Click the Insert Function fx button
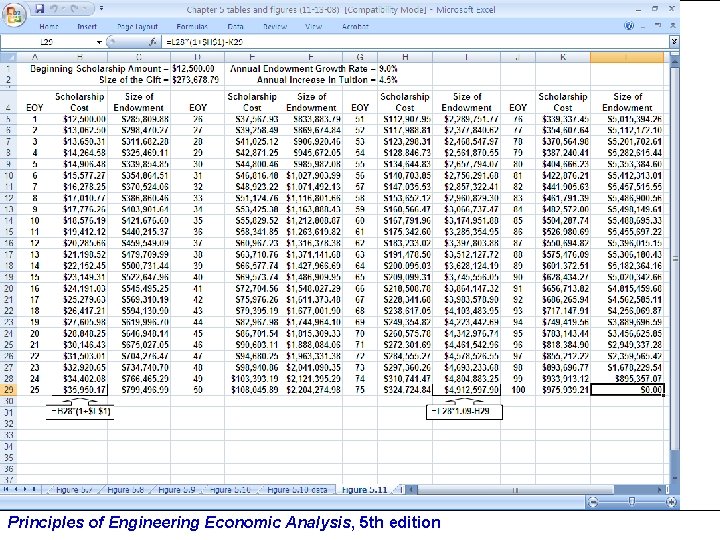Viewport: 720px width, 540px height. click(152, 42)
